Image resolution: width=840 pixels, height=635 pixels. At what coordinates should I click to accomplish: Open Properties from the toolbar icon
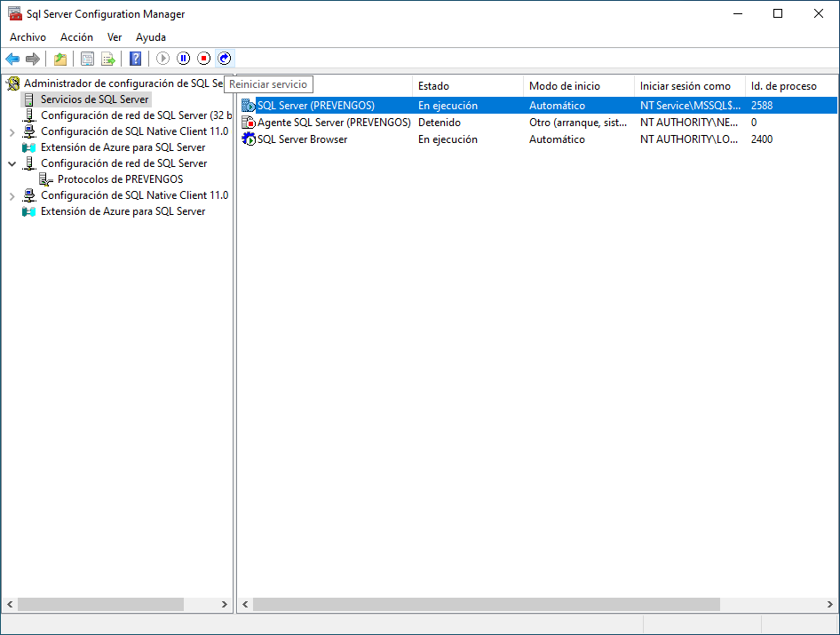tap(87, 59)
